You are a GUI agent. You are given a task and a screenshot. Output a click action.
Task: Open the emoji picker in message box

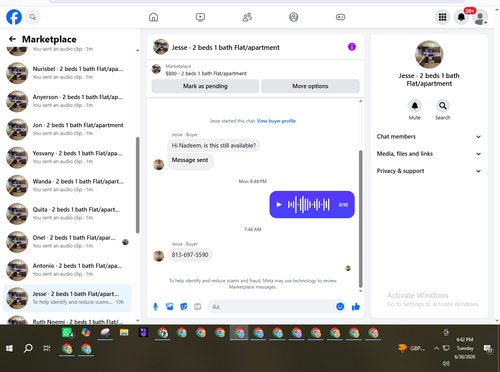coord(340,307)
